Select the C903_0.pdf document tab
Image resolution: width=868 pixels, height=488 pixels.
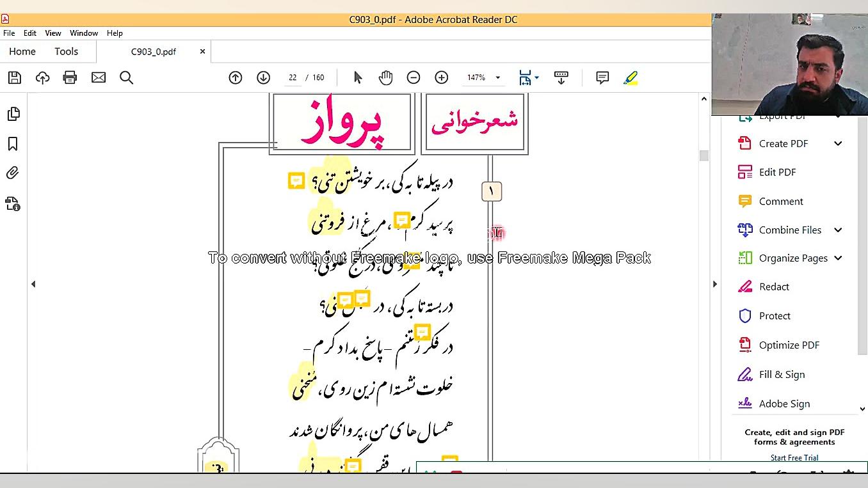click(154, 51)
